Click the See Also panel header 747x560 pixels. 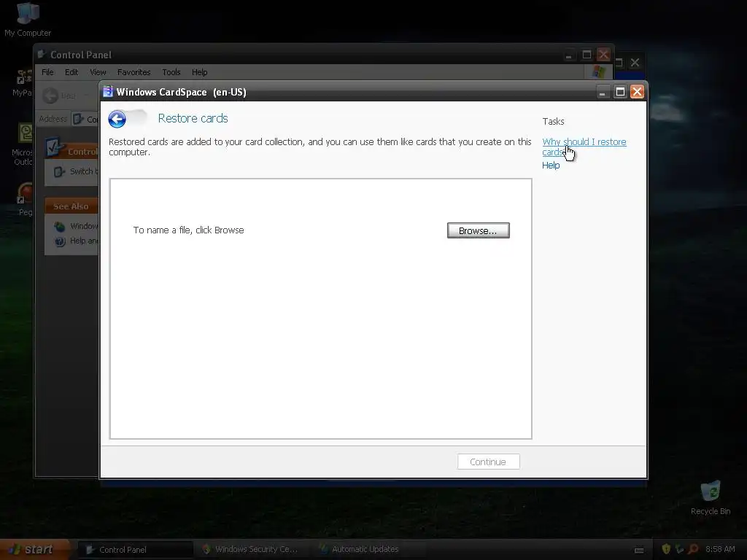click(x=71, y=206)
